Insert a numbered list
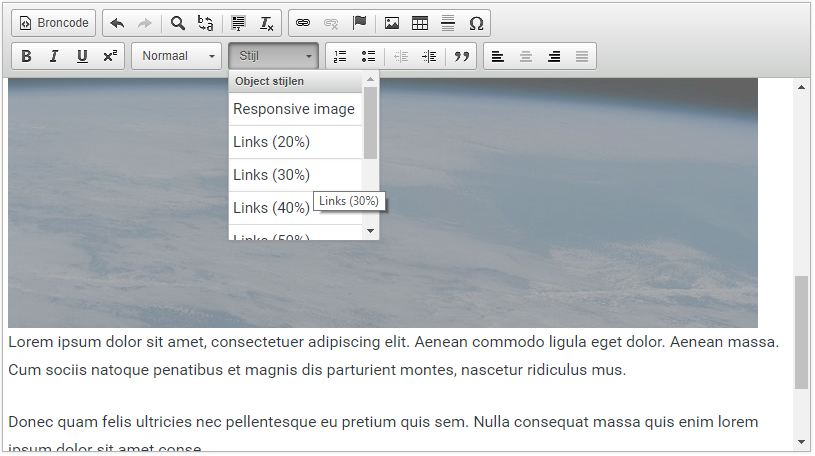Screen dimensions: 815x456 coord(340,56)
